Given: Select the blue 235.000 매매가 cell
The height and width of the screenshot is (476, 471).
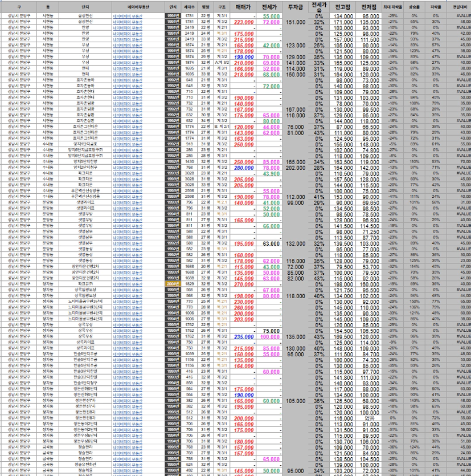Looking at the screenshot, I should coord(244,337).
